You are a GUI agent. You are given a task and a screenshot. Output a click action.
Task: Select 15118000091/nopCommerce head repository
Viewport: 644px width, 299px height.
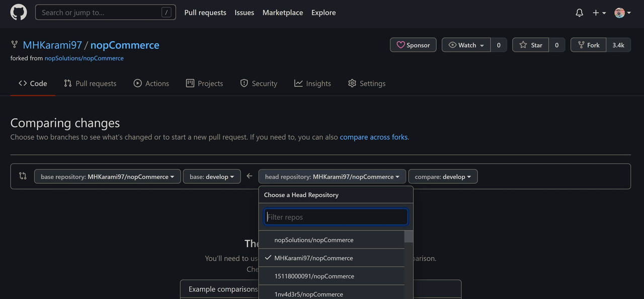332,276
